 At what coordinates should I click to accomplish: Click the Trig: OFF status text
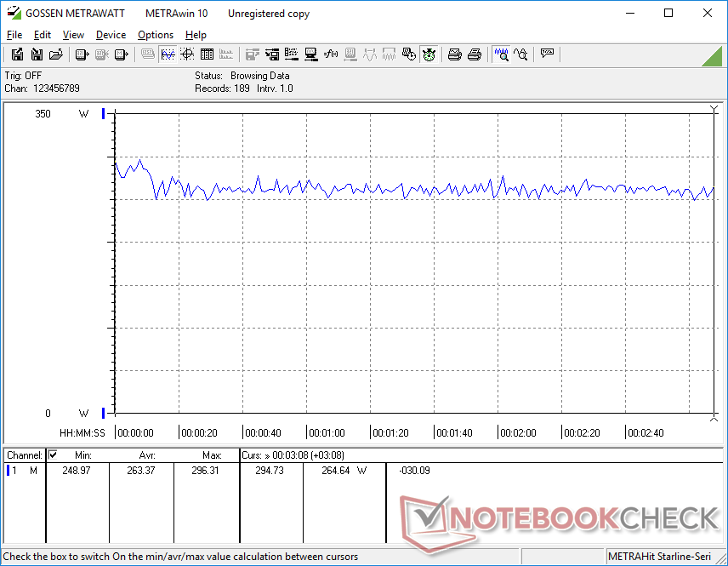click(x=23, y=76)
